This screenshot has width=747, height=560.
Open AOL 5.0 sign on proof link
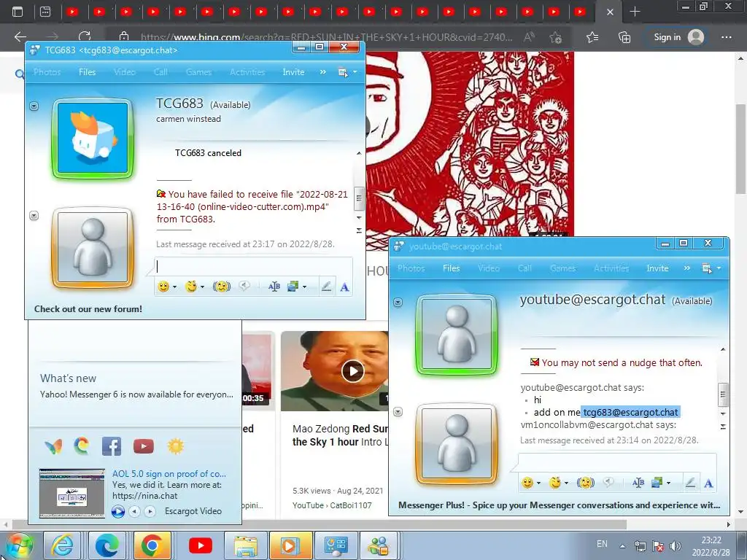tap(169, 474)
